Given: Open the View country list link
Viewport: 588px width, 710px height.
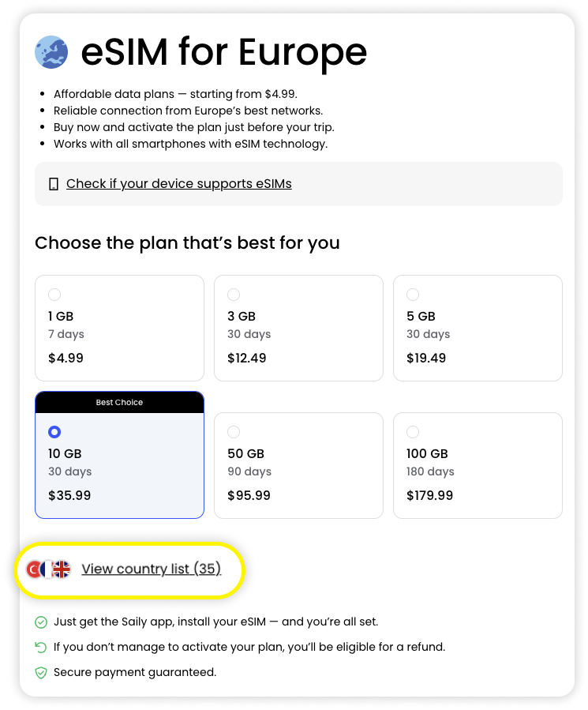Looking at the screenshot, I should (151, 569).
